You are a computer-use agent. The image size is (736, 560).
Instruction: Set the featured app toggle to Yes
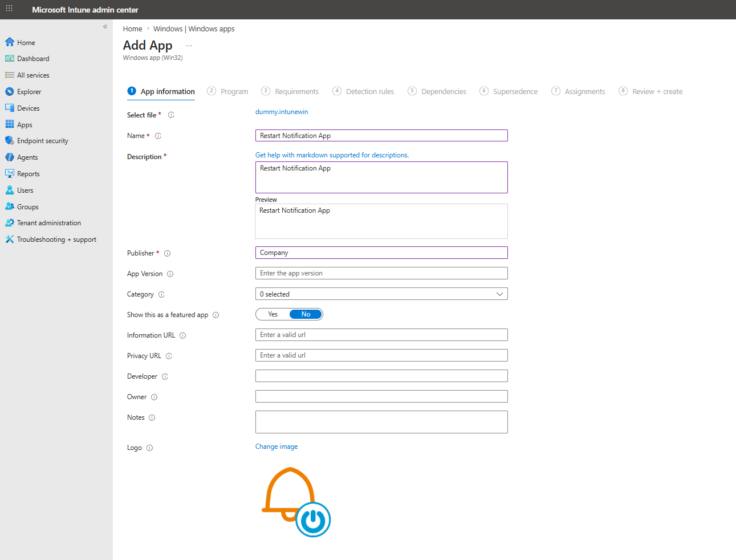[273, 314]
